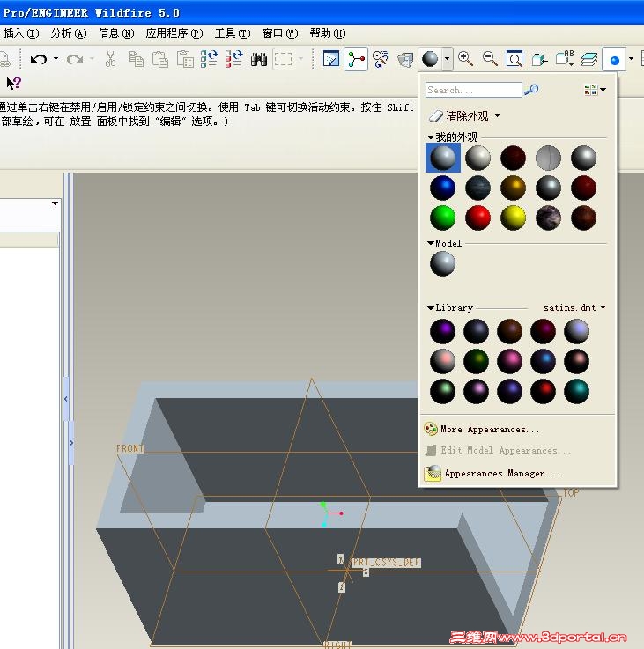
Task: Open the model tree panel dropdown arrow
Action: click(x=55, y=203)
